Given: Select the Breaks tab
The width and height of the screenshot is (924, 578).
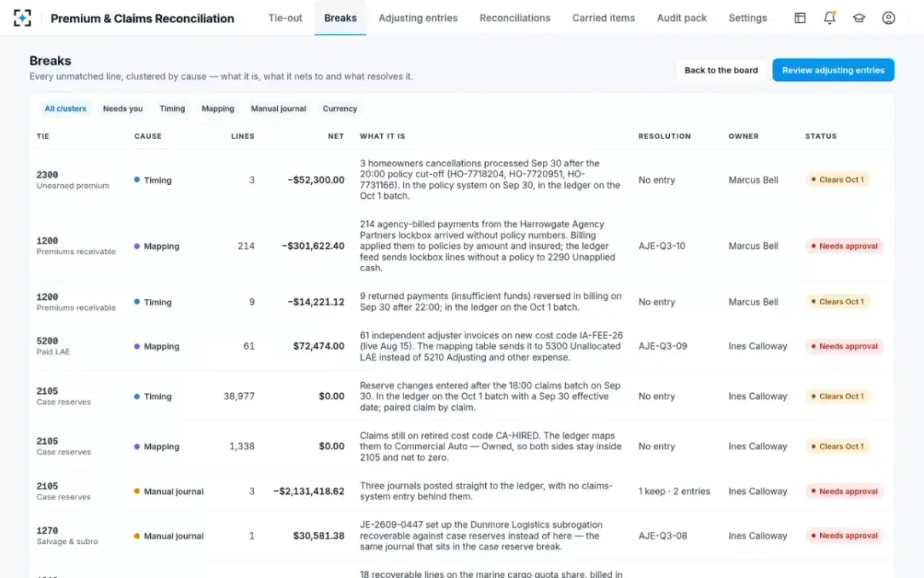Looking at the screenshot, I should pos(340,18).
